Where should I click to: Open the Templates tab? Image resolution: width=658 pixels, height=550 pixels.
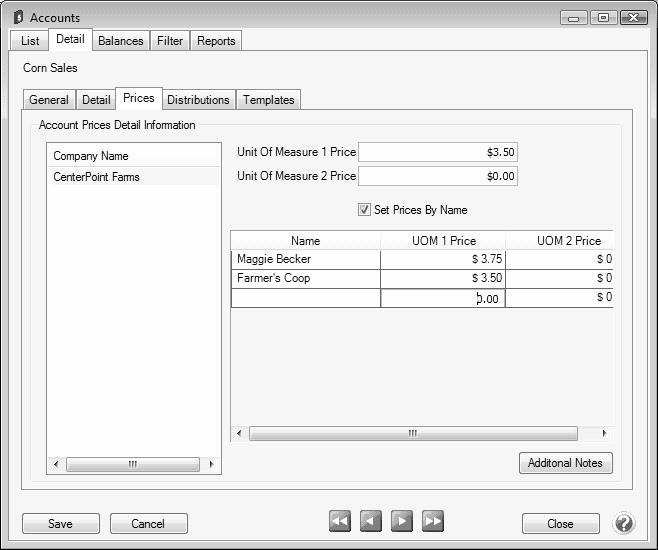(269, 100)
